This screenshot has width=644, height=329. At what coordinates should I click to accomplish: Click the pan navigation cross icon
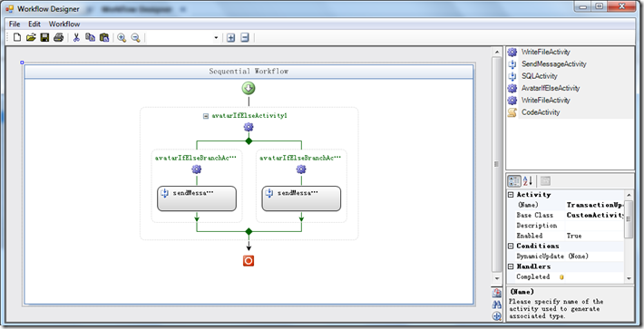[497, 316]
